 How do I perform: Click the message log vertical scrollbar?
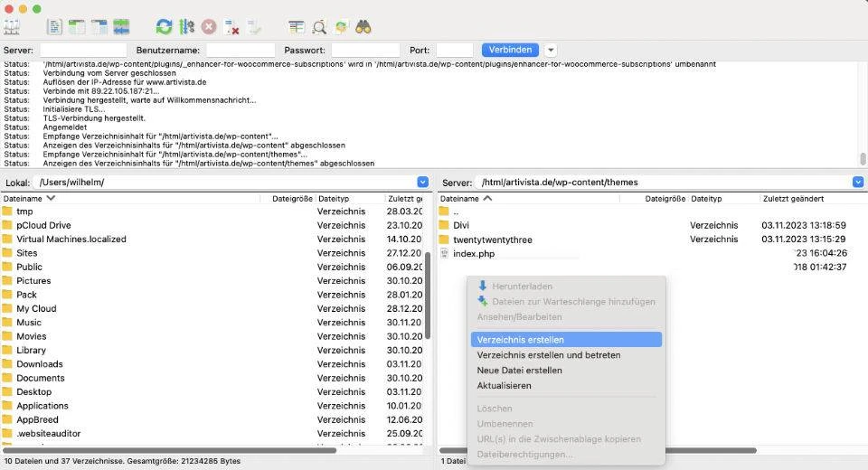click(x=863, y=159)
